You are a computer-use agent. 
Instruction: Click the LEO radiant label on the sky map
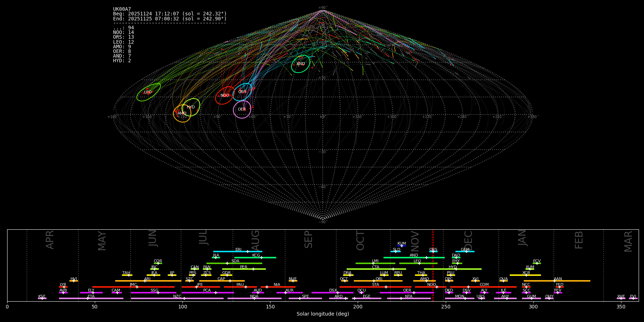148,92
